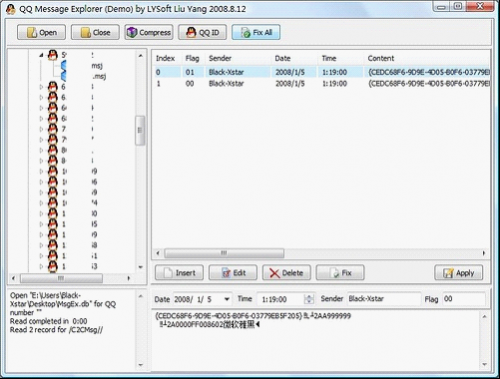
Task: Click the Insert record button
Action: coord(179,273)
